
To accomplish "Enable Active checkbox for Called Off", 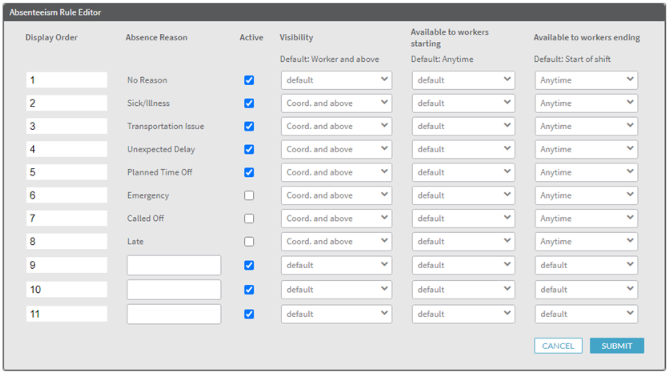I will (x=249, y=219).
